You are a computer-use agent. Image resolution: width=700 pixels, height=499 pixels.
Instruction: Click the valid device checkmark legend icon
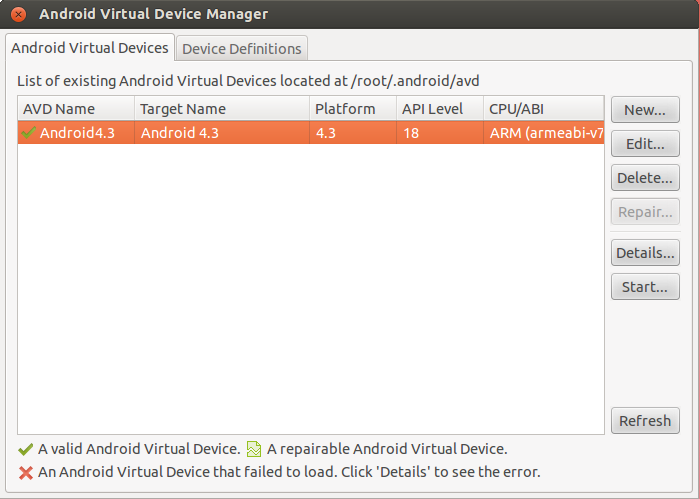[x=25, y=450]
